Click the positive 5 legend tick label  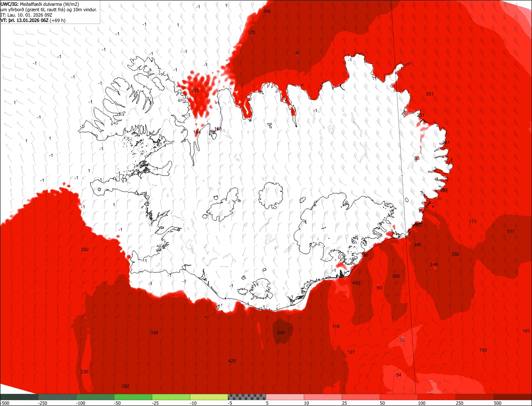268,403
